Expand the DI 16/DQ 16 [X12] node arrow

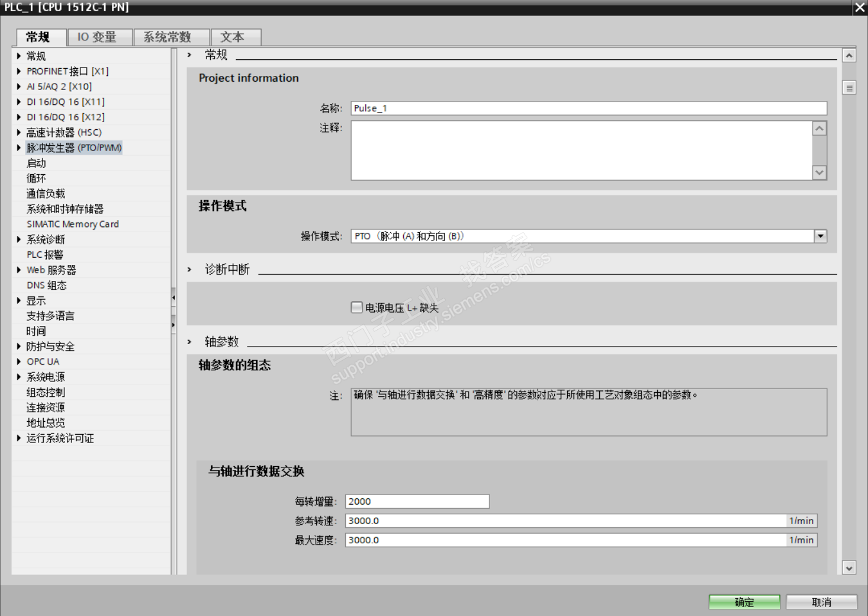click(19, 117)
